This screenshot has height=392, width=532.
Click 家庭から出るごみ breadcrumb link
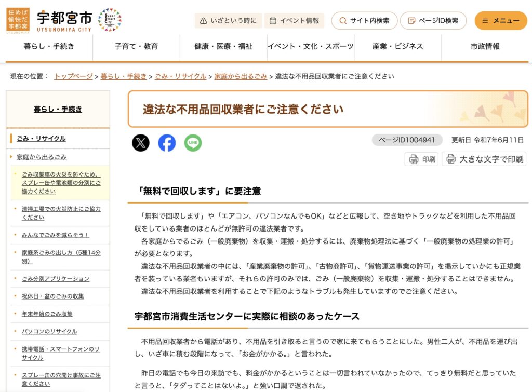pos(241,76)
